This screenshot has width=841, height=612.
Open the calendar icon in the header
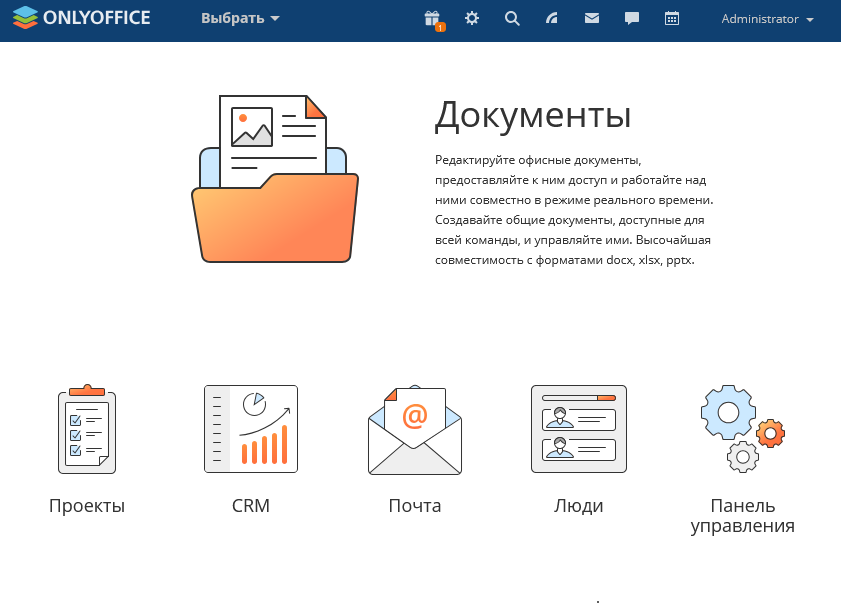point(672,19)
